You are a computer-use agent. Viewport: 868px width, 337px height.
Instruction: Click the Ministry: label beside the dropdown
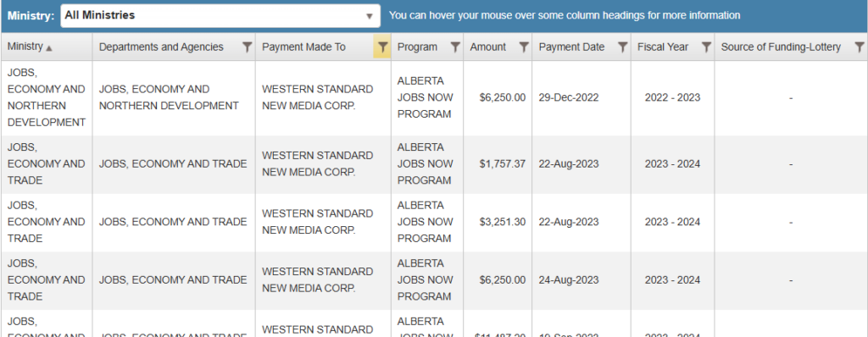[x=31, y=15]
